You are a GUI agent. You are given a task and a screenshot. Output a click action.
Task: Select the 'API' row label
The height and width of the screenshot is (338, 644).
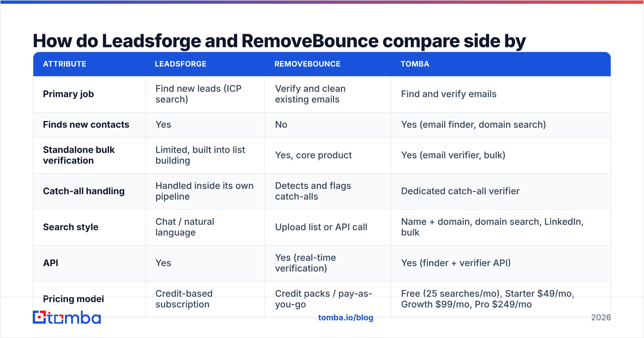[x=51, y=263]
